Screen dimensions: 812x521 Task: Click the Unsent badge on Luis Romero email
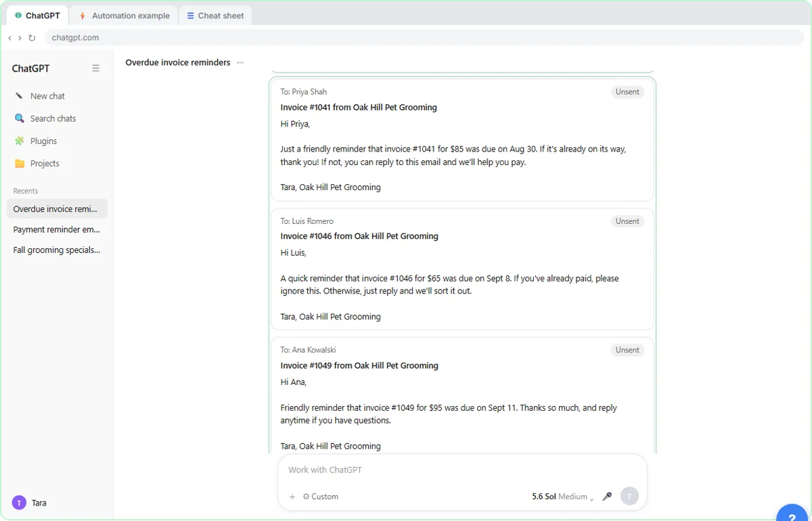[x=627, y=221]
